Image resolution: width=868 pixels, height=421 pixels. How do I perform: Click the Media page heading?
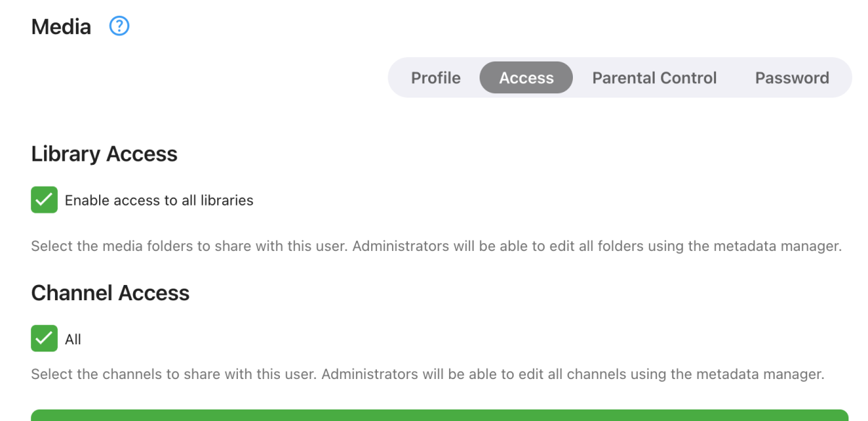click(61, 27)
